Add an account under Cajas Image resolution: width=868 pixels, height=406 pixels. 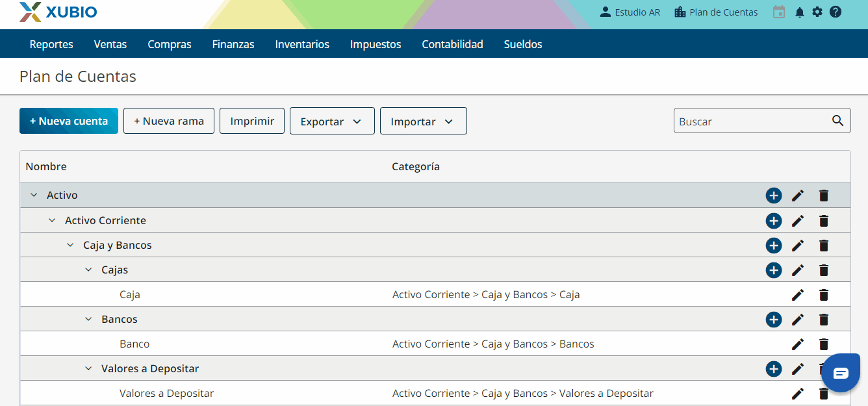coord(773,270)
